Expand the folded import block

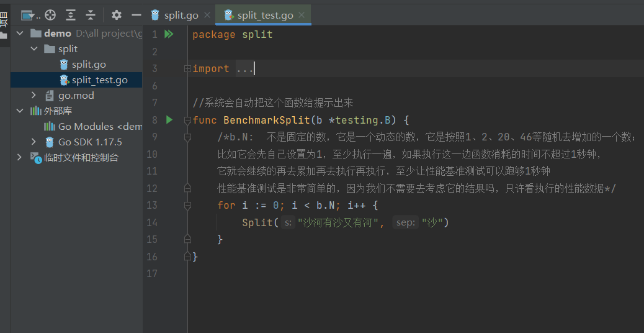coord(188,69)
